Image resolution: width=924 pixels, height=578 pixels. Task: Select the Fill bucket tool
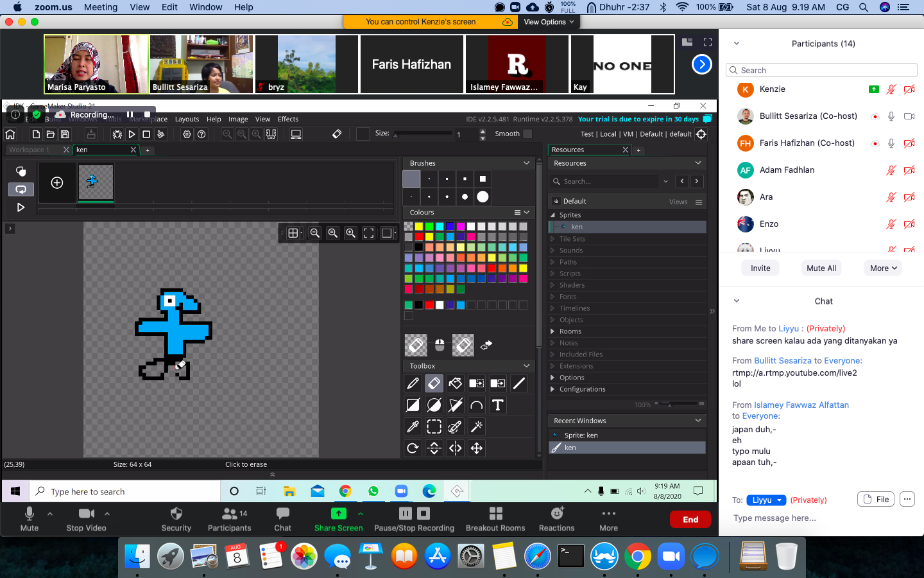(x=455, y=383)
